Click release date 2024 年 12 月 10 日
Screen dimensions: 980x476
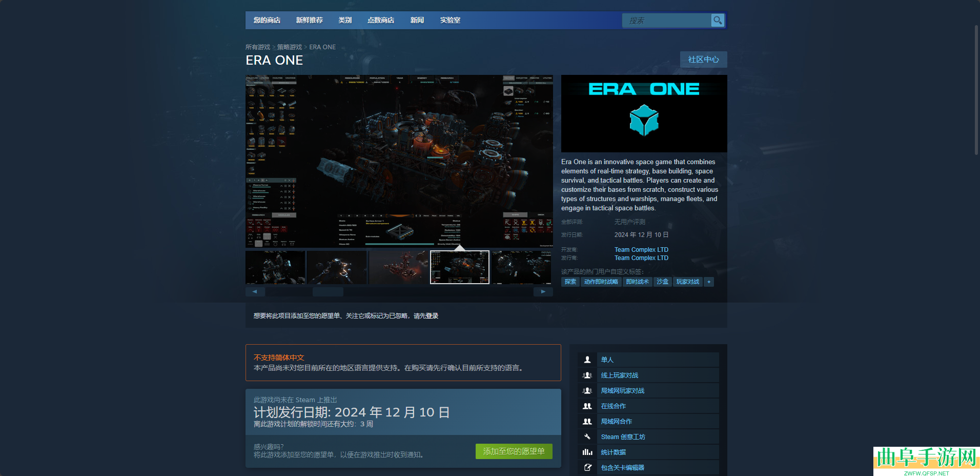tap(641, 234)
